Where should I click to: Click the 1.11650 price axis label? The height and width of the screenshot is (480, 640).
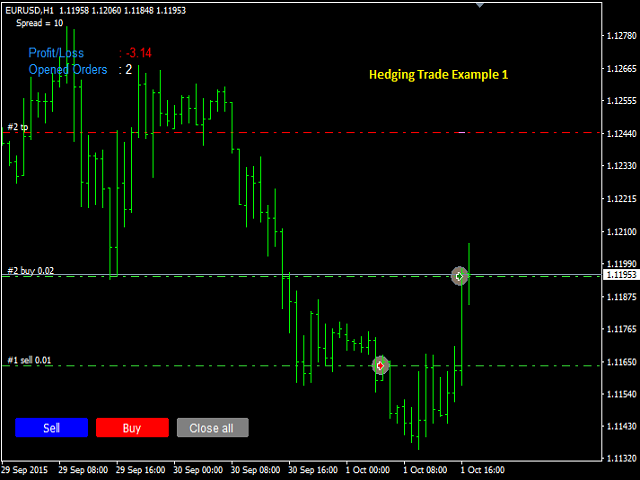pos(622,362)
